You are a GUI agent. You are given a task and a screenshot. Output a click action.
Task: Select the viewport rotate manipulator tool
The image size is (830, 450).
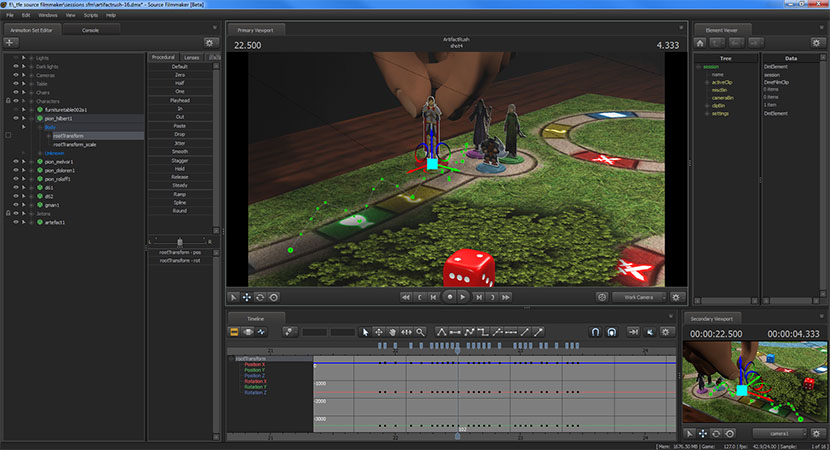260,298
